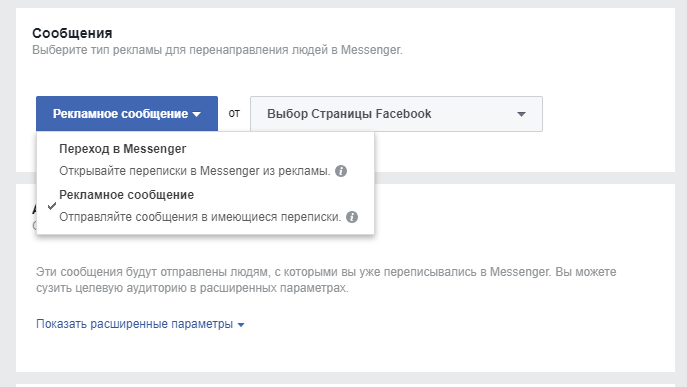687x387 pixels.
Task: Click the text "Выберите тип рекламы для перенаправления людей"
Action: pyautogui.click(x=180, y=50)
